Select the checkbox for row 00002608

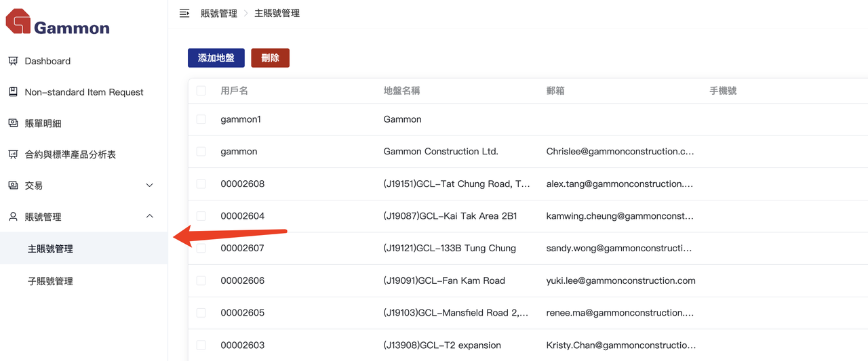tap(201, 184)
